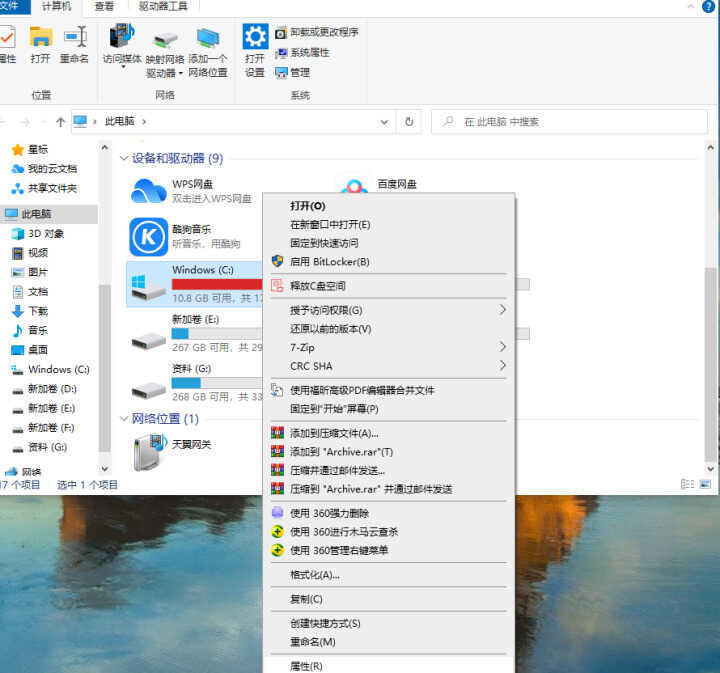Viewport: 720px width, 673px height.
Task: Switch to large icons view in status bar
Action: point(705,484)
